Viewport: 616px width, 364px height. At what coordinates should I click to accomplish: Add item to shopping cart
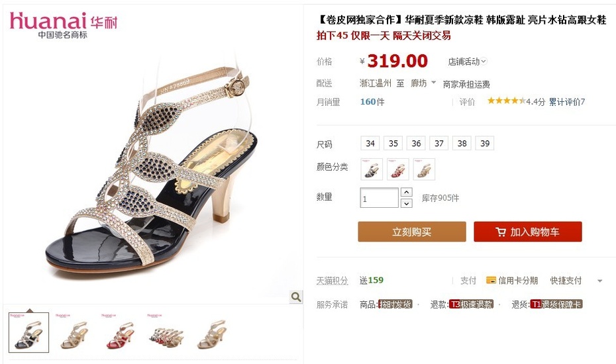[x=528, y=232]
